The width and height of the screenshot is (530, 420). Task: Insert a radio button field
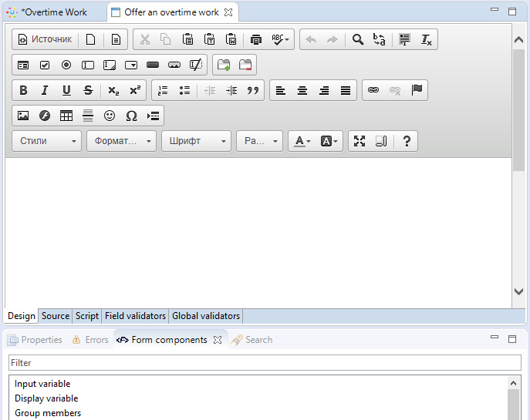66,65
